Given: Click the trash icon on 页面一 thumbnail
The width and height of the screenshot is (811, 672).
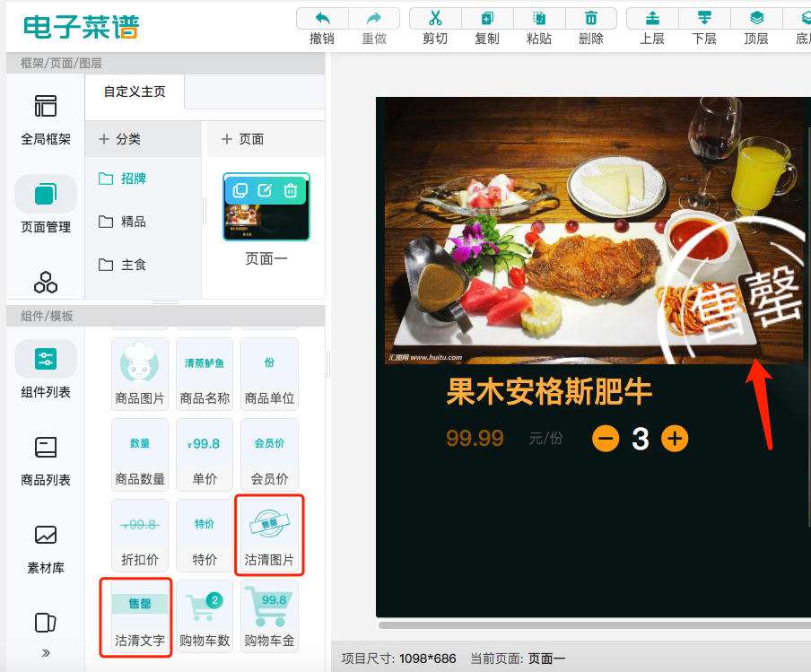Looking at the screenshot, I should [290, 190].
